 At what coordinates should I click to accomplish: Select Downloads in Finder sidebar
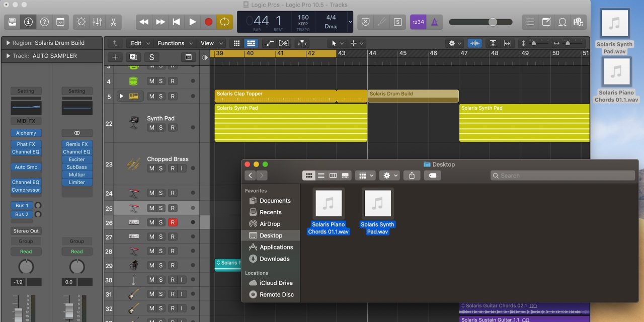click(274, 259)
